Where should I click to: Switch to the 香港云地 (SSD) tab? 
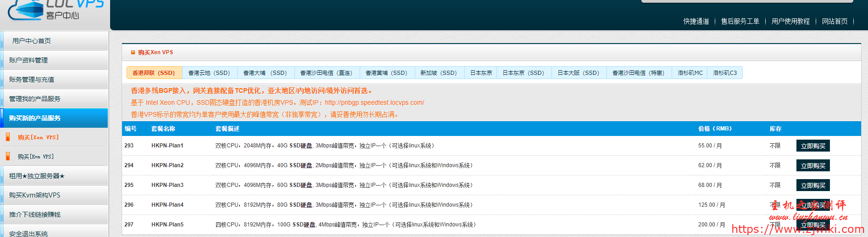click(209, 73)
